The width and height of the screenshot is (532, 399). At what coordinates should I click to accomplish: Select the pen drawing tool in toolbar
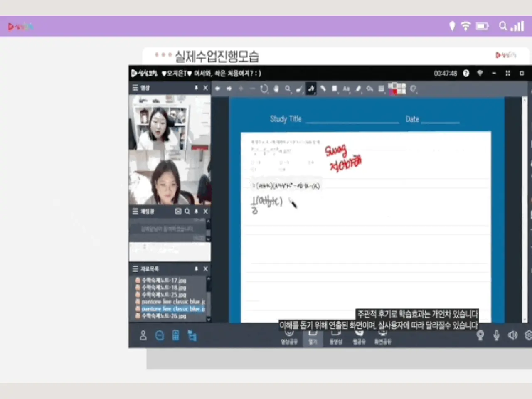311,89
